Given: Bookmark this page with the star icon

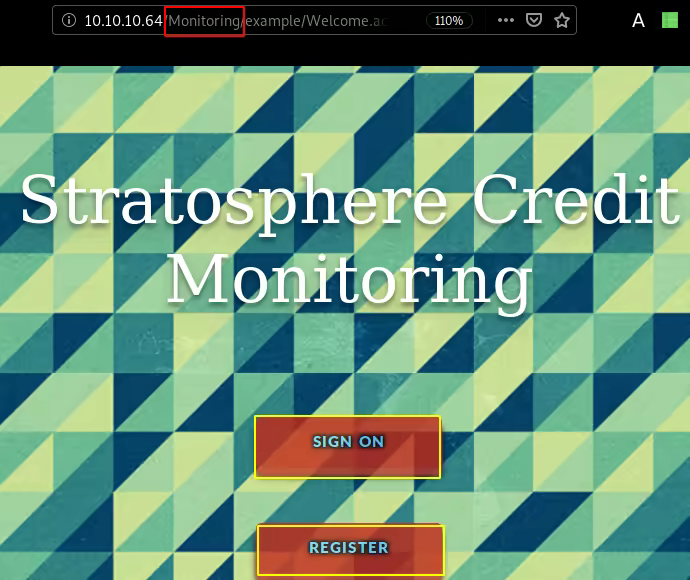Looking at the screenshot, I should click(562, 20).
